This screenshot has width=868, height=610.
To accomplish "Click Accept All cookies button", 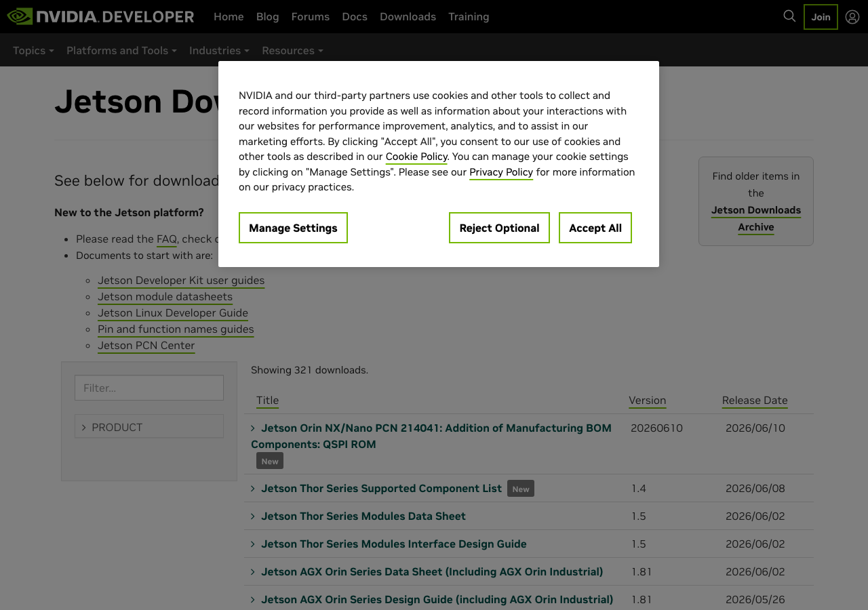I will tap(595, 228).
